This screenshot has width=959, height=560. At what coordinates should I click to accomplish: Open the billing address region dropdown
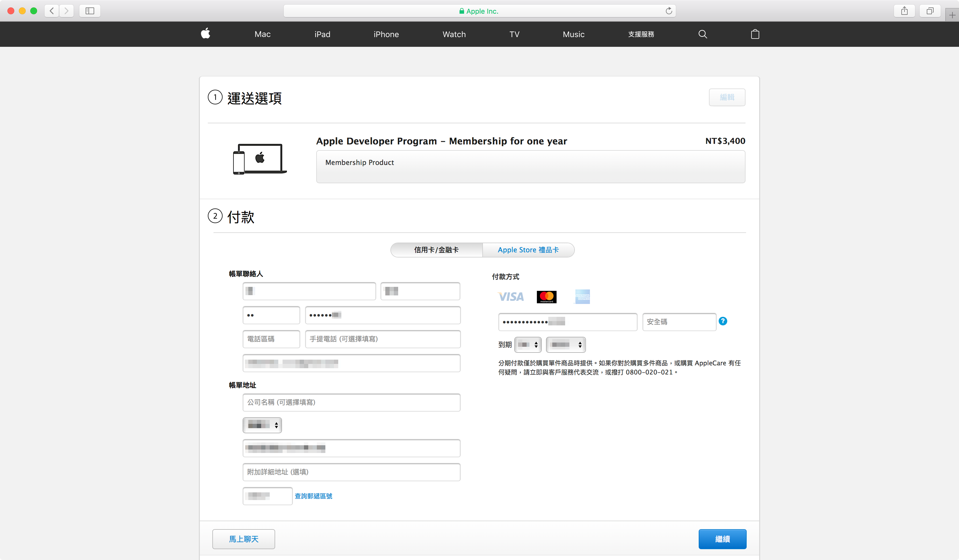(262, 425)
